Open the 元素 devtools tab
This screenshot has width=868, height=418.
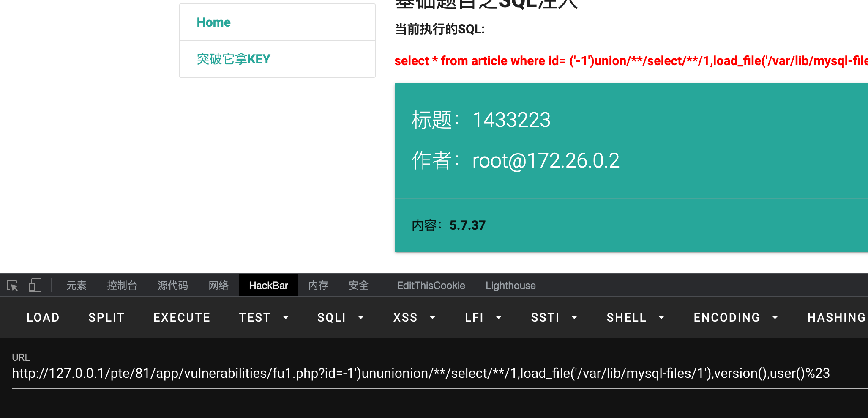click(76, 286)
